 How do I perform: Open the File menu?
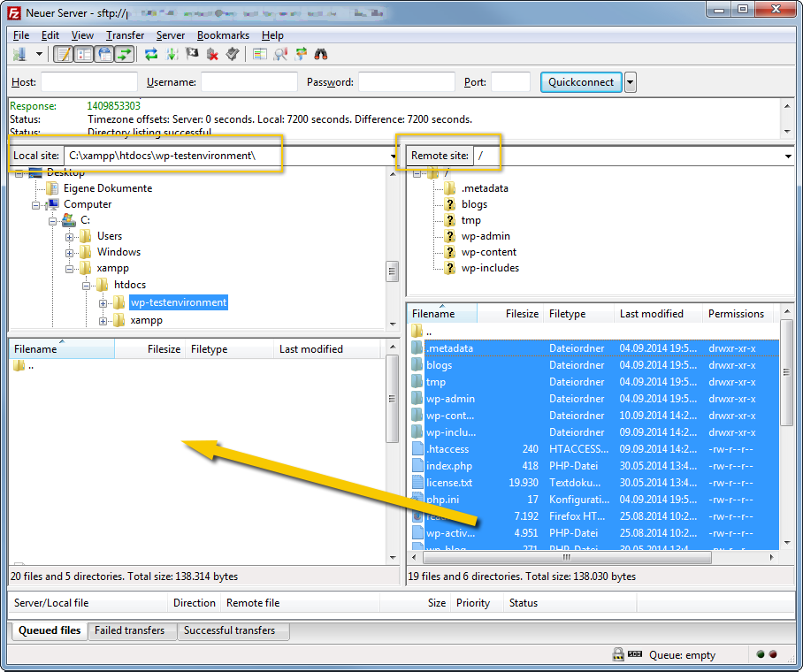21,35
